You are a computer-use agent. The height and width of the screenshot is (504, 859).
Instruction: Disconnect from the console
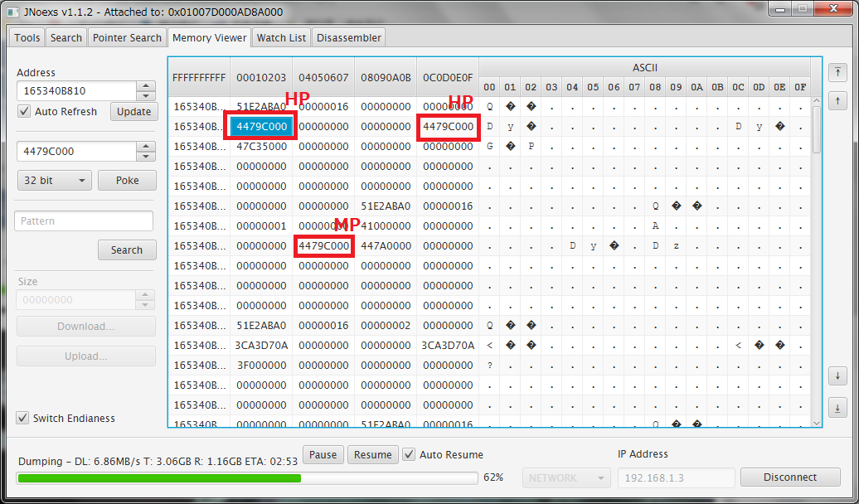(x=790, y=477)
